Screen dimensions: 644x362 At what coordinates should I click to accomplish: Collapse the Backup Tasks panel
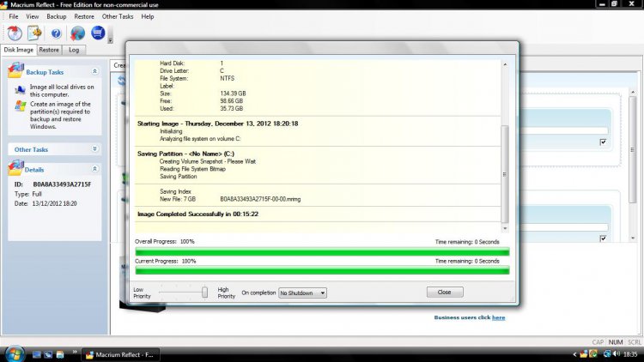[94, 71]
